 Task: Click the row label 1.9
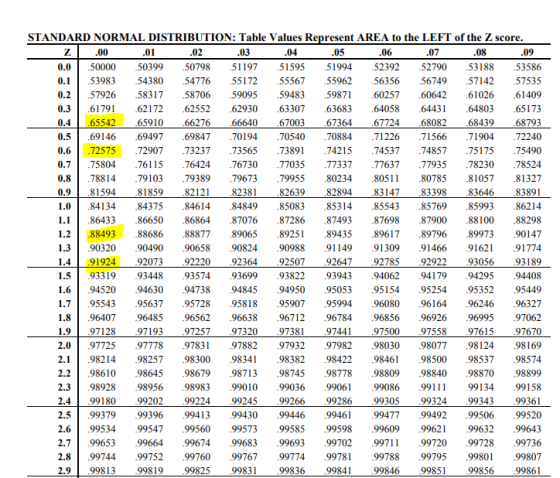pyautogui.click(x=64, y=332)
